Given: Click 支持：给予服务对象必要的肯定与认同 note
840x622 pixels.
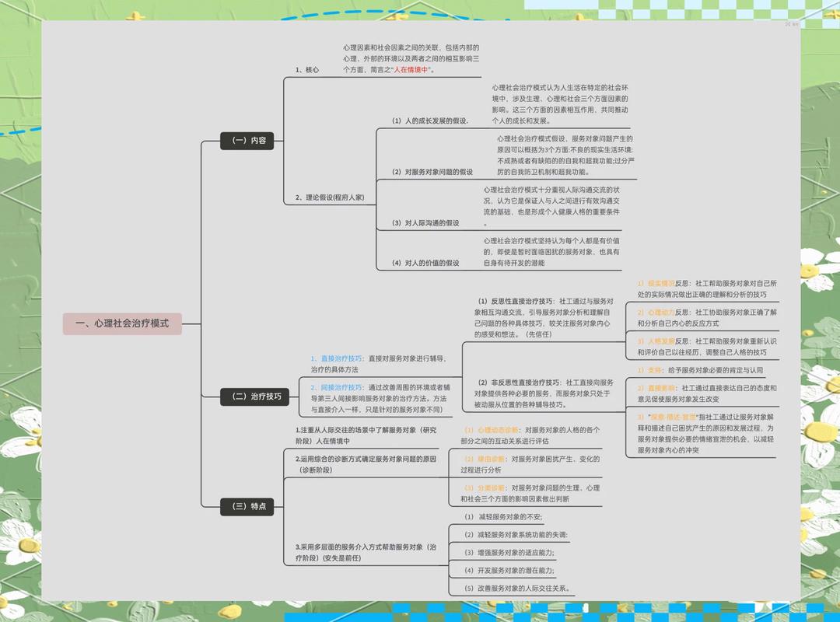Looking at the screenshot, I should (700, 370).
